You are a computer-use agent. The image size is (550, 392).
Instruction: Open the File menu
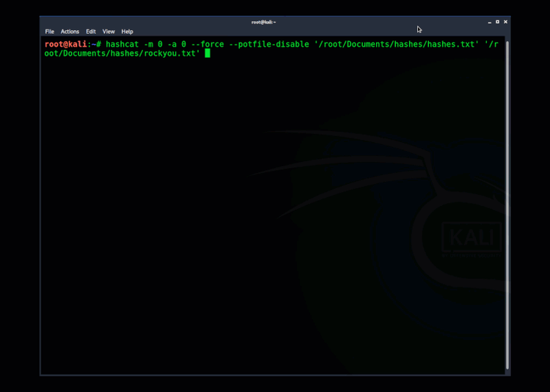tap(49, 32)
